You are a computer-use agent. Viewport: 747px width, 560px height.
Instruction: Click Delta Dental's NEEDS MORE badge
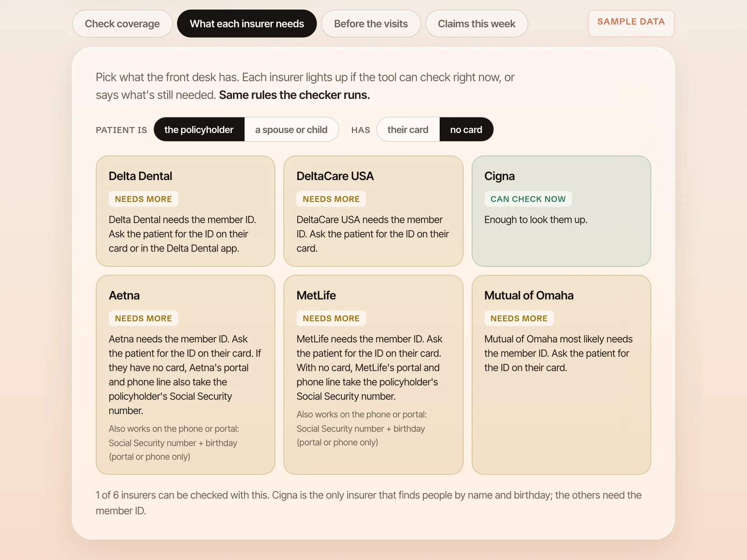[x=143, y=199]
